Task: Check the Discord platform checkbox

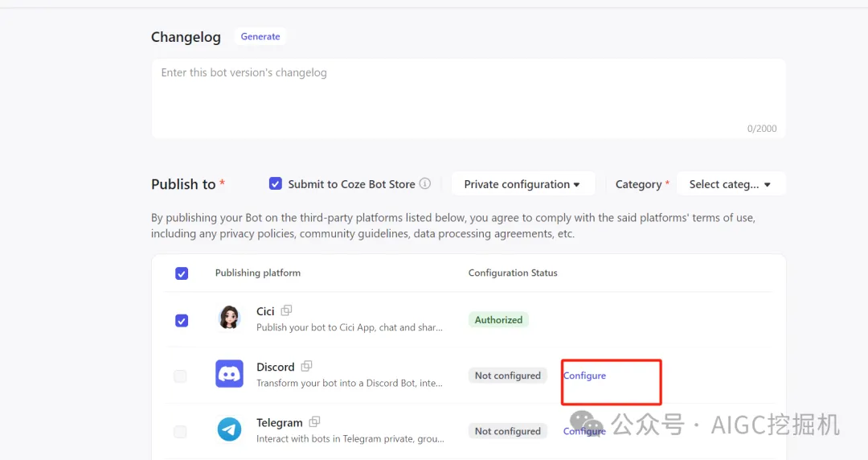Action: (x=181, y=376)
